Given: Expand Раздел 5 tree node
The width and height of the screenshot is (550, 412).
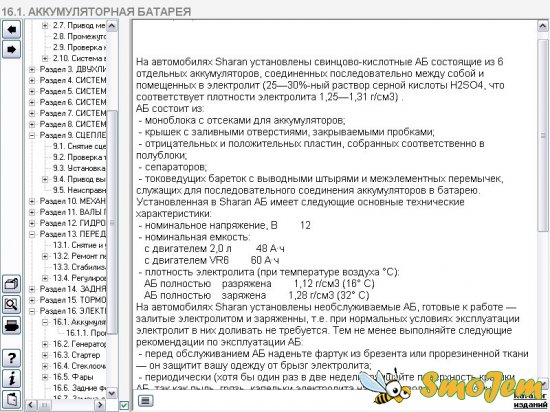Looking at the screenshot, I should pos(32,91).
